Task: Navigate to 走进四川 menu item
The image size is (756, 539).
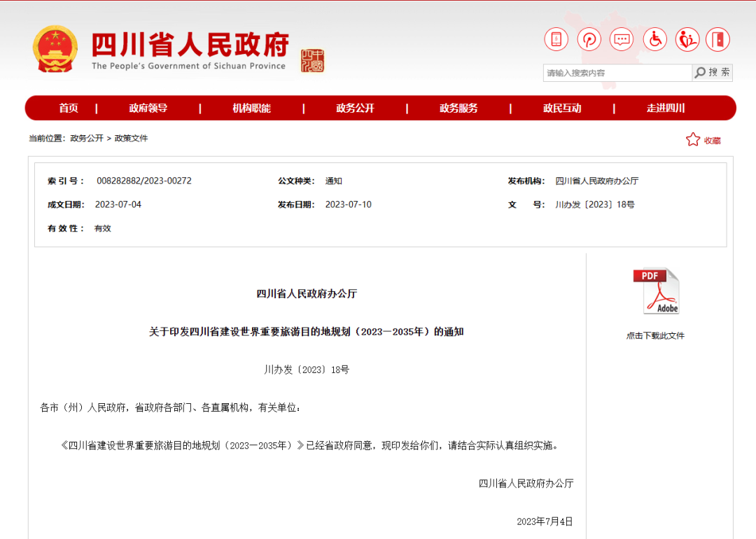Action: pyautogui.click(x=665, y=108)
